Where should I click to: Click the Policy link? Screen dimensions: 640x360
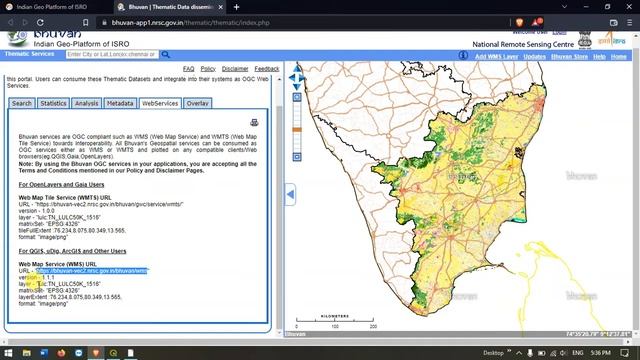point(208,69)
